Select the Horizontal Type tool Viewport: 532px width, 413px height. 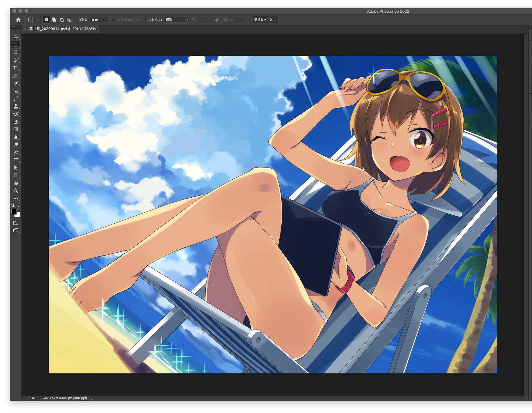pyautogui.click(x=16, y=160)
